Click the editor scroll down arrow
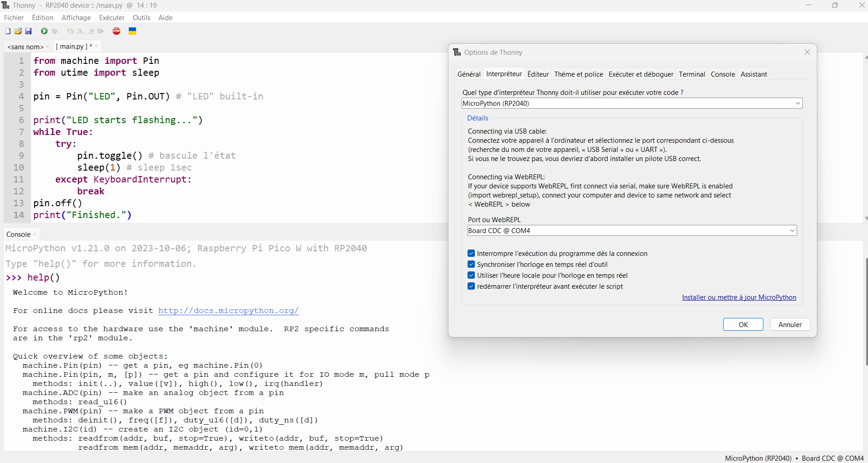 (866, 218)
